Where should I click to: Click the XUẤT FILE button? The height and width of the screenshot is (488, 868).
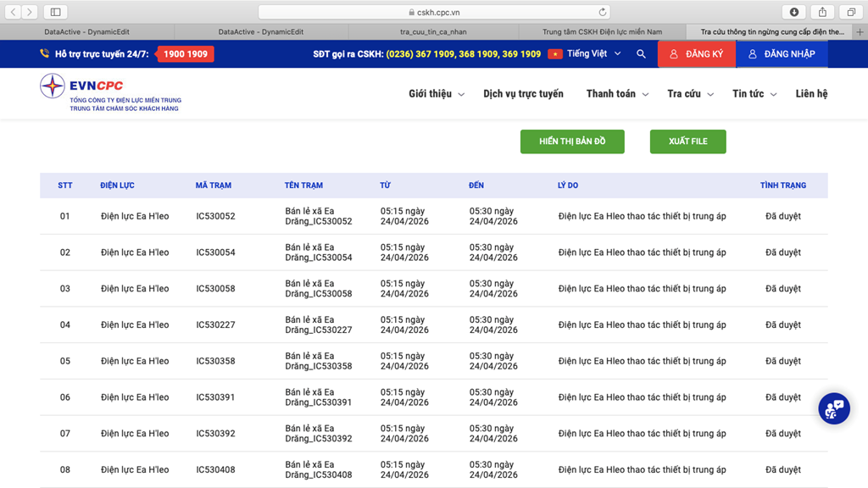(687, 141)
